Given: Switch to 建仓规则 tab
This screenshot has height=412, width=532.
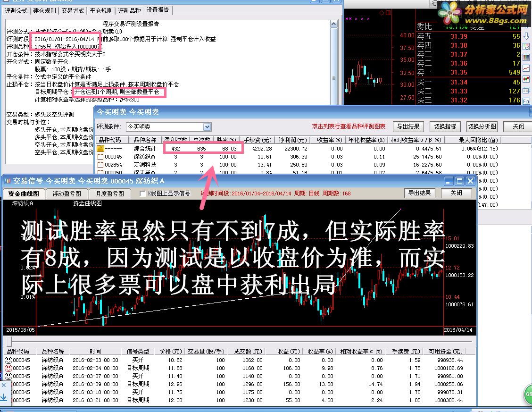Looking at the screenshot, I should coord(44,10).
